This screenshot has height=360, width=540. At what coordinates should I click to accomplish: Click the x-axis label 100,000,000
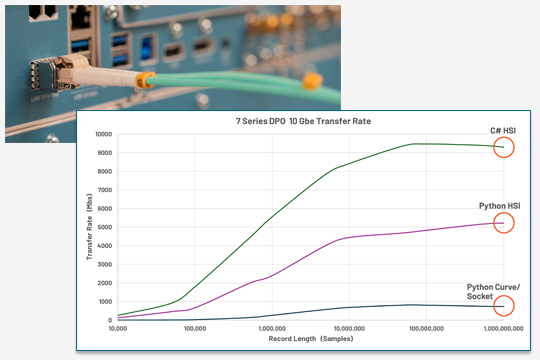point(426,329)
